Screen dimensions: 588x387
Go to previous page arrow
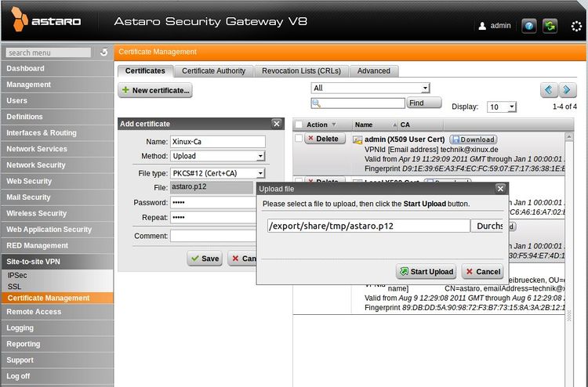(x=549, y=90)
